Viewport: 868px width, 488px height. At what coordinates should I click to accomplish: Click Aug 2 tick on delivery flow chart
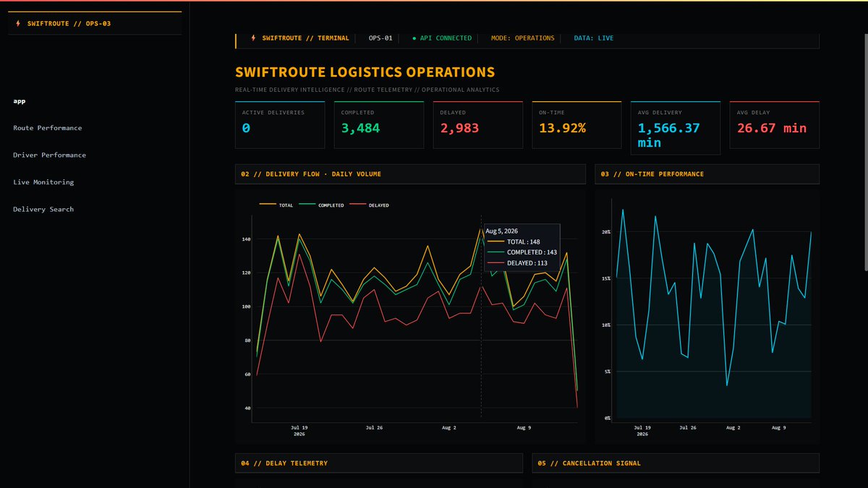coord(449,427)
